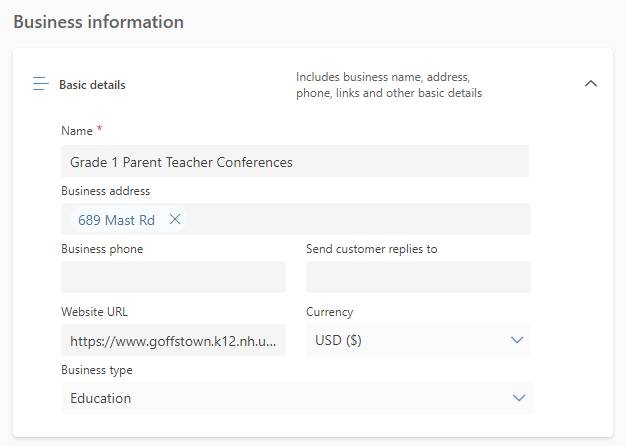Click the Business type label
The height and width of the screenshot is (446, 626).
pyautogui.click(x=97, y=370)
